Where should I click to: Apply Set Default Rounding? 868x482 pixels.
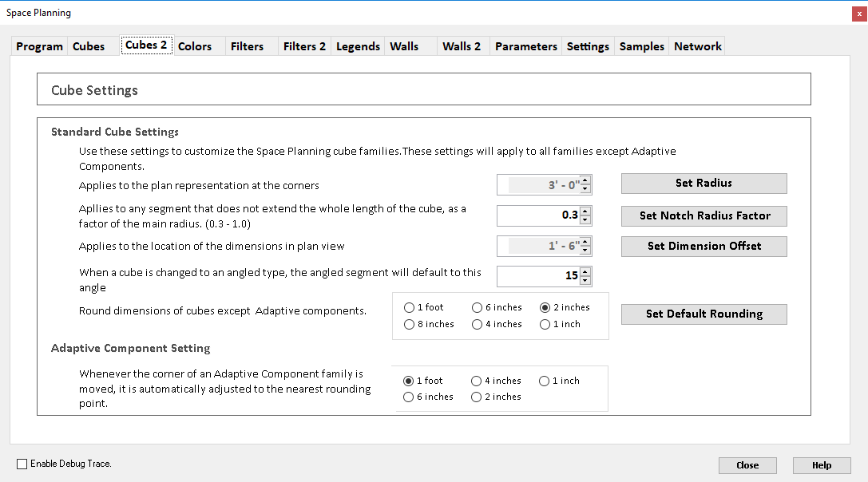704,314
